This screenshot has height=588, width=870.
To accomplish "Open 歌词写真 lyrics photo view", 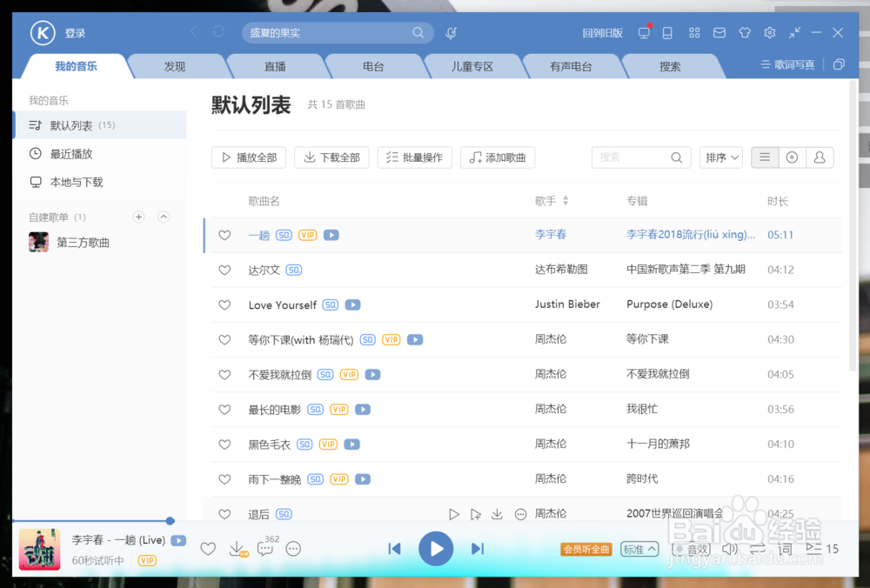I will [787, 65].
